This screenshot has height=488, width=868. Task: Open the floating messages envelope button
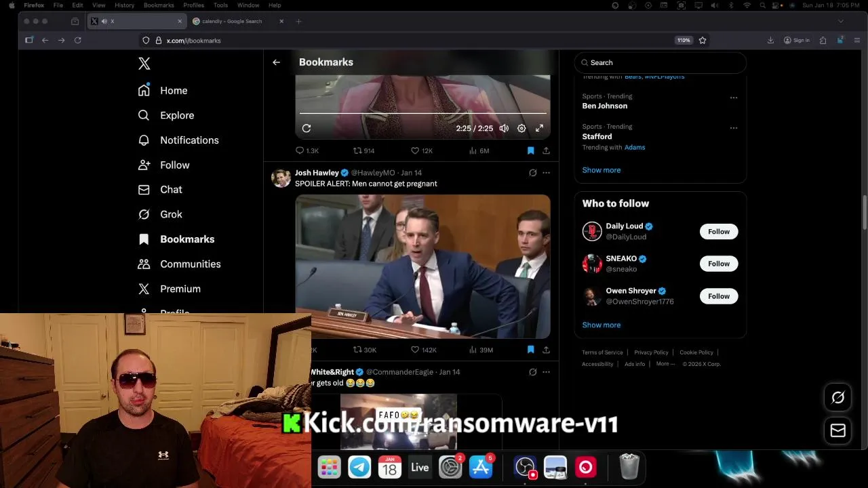point(838,430)
